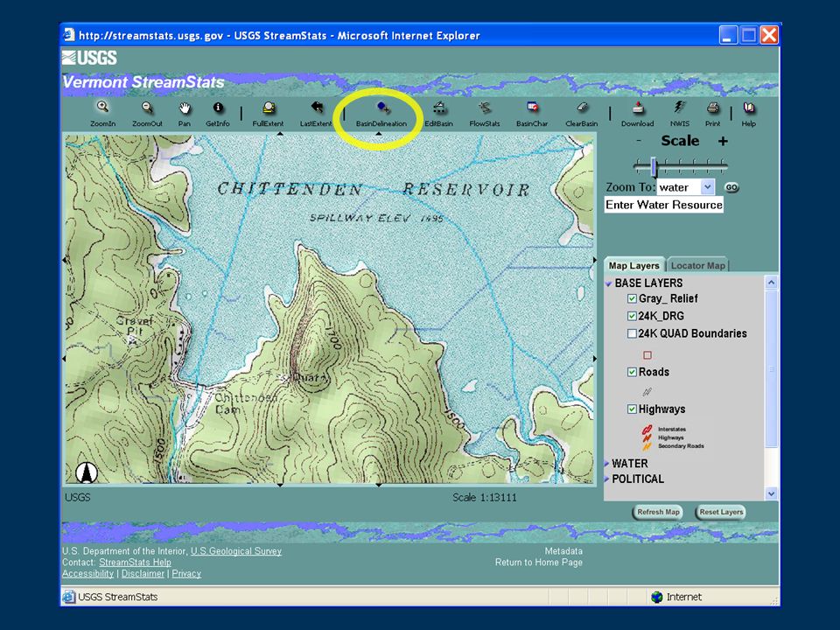Uncheck the 24K_DRG layer
The width and height of the screenshot is (840, 630).
click(632, 316)
